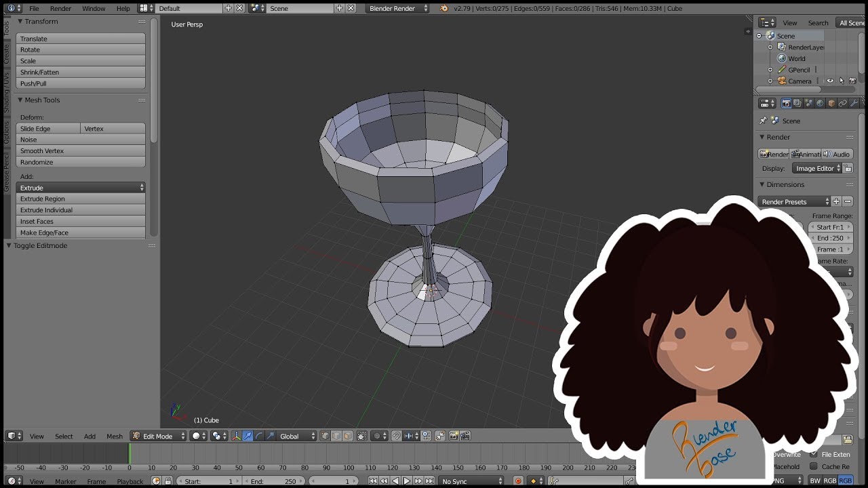Expand RenderLayers in outliner

[770, 47]
